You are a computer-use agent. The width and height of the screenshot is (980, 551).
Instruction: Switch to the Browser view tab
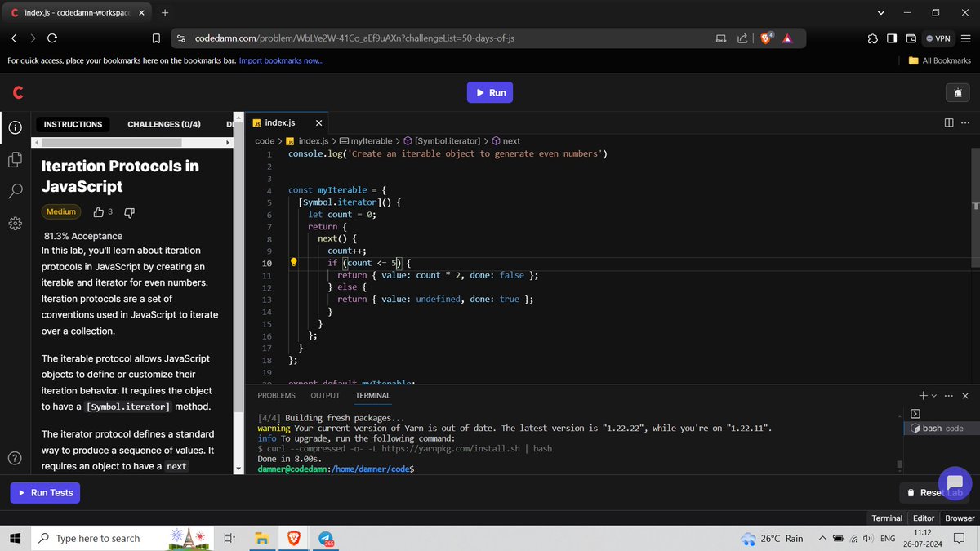click(x=960, y=518)
